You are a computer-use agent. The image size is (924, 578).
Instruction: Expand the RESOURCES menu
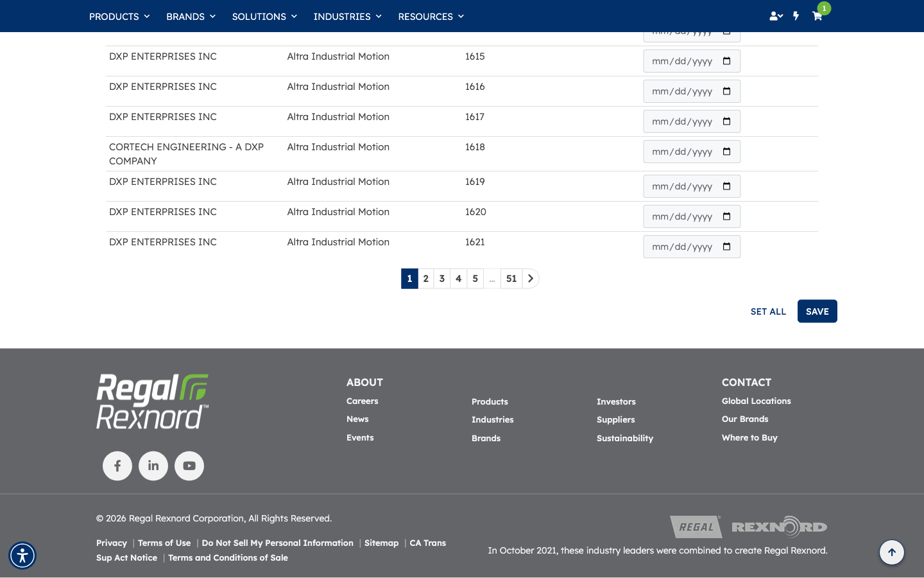(x=431, y=16)
